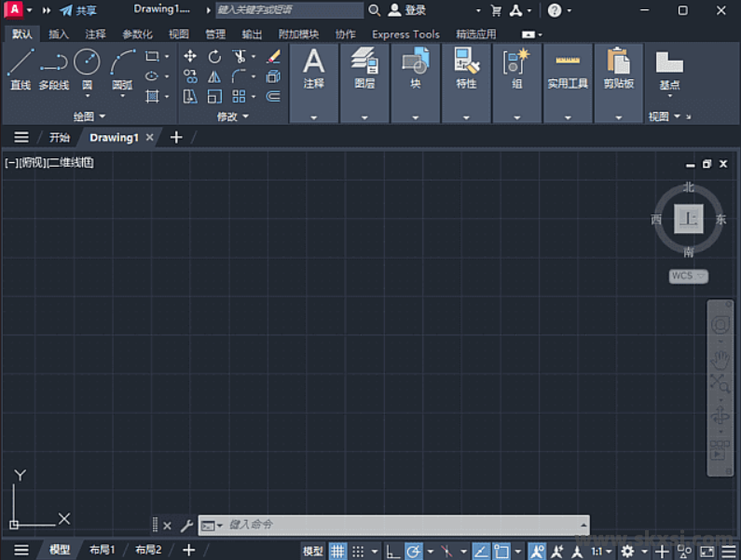Open the 圆 (Circle) options dropdown
The height and width of the screenshot is (560, 741).
87,96
